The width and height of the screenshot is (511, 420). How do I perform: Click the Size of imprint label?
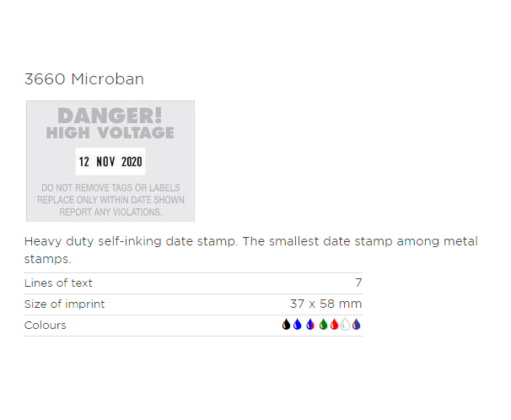(x=65, y=304)
